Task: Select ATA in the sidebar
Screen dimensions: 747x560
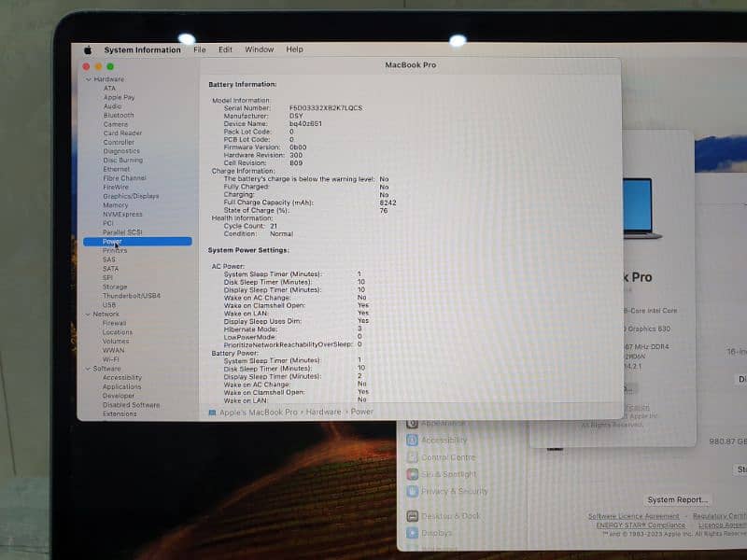Action: click(109, 88)
